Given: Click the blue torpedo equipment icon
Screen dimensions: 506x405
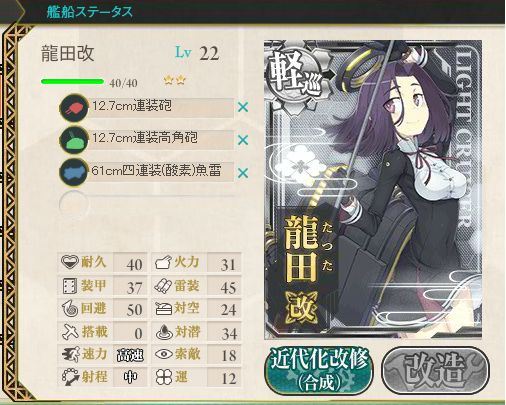Looking at the screenshot, I should point(74,173).
